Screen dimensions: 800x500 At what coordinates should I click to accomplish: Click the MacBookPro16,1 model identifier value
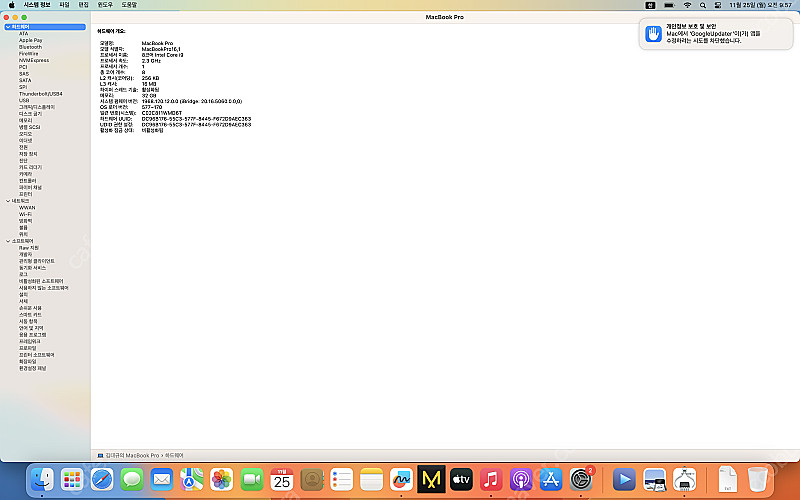point(161,49)
